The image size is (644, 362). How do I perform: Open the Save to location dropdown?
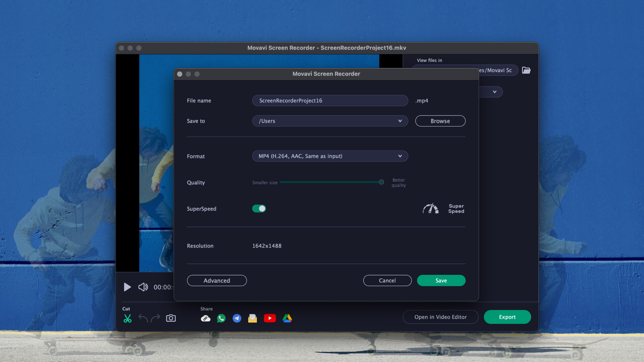(330, 121)
